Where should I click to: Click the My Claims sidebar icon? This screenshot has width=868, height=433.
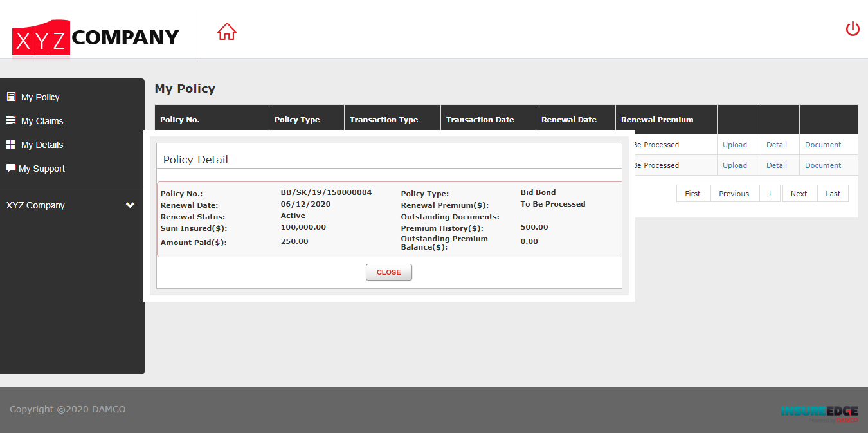pos(11,120)
